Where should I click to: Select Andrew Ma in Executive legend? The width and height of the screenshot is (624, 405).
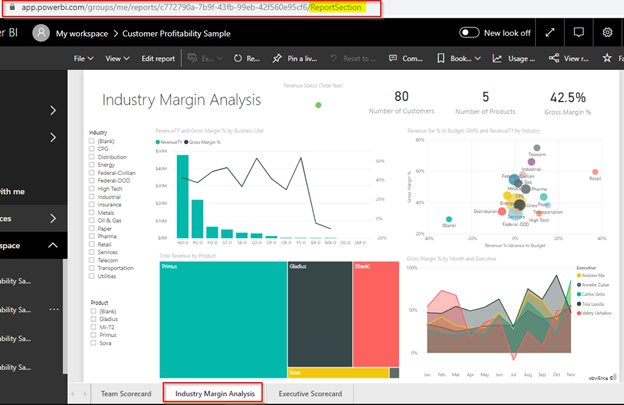pos(591,275)
